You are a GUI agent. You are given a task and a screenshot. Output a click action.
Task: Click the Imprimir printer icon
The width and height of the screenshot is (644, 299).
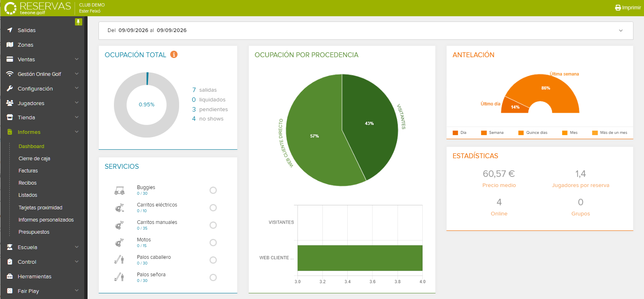pos(618,8)
